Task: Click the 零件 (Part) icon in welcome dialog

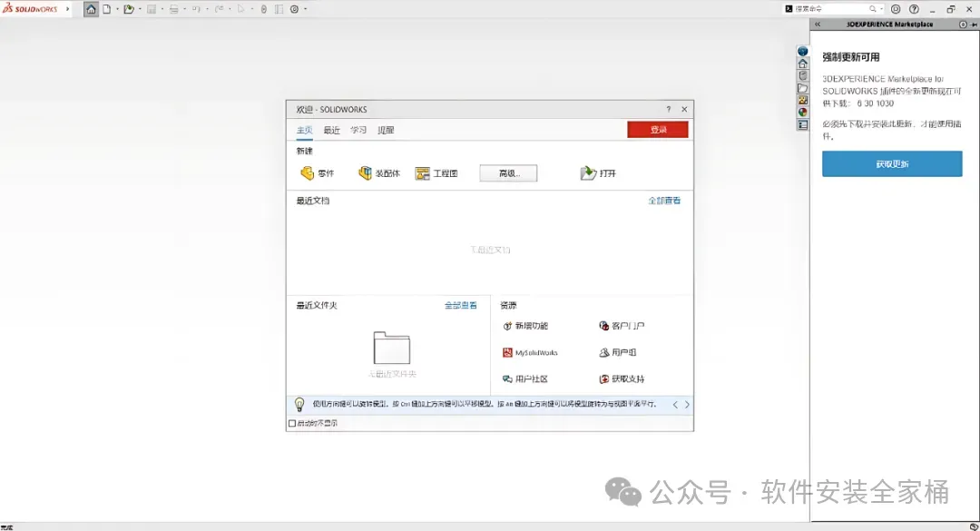Action: [307, 173]
